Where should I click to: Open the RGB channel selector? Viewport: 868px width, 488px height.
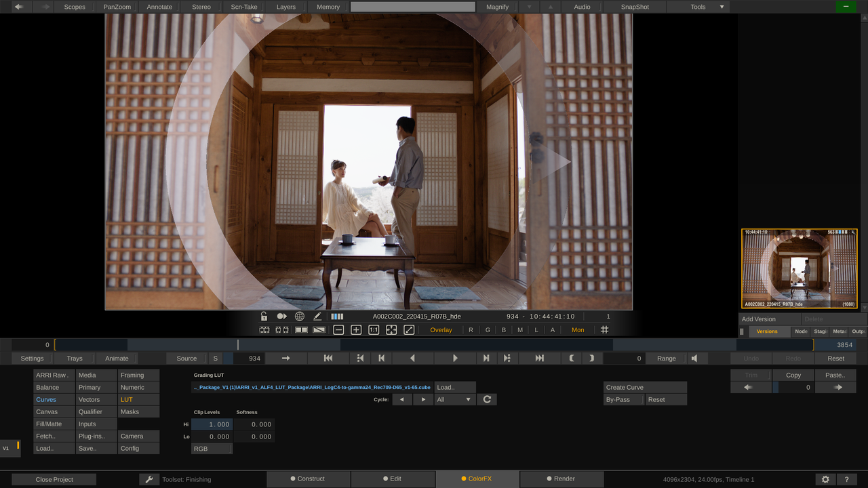pyautogui.click(x=212, y=449)
